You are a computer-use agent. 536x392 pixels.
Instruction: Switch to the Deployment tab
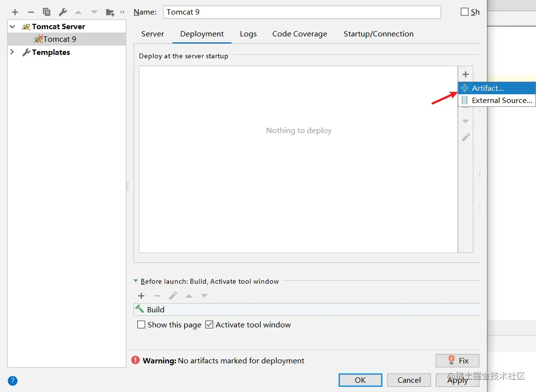point(201,34)
